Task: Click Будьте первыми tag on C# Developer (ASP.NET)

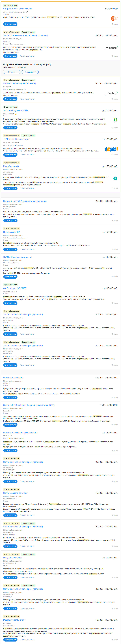Action: click(x=11, y=285)
